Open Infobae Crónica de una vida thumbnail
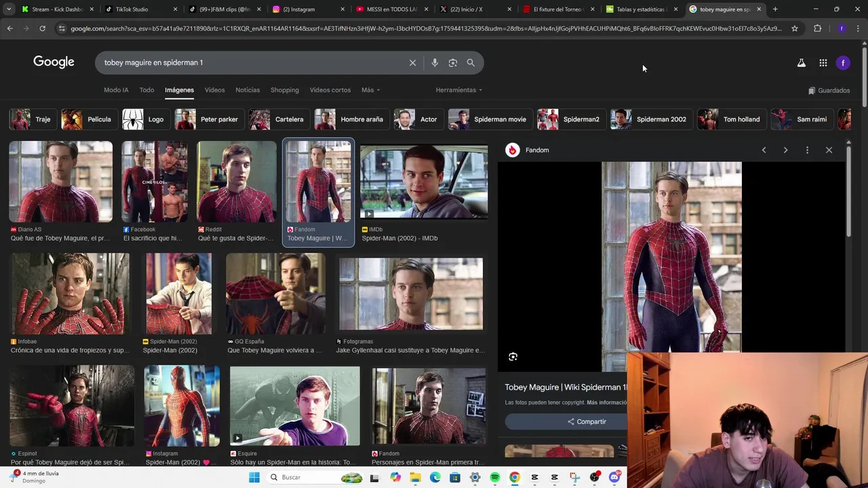This screenshot has width=868, height=488. pos(70,293)
